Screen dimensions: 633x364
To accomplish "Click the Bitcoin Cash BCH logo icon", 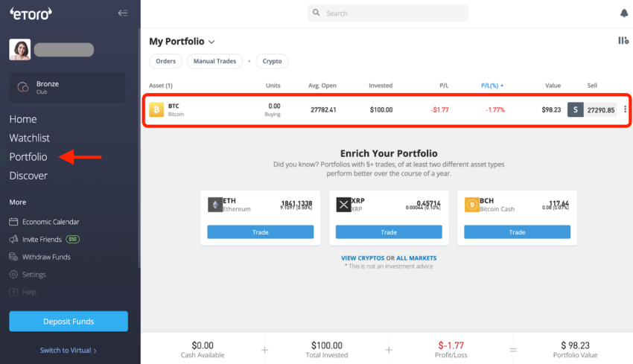I will (x=471, y=205).
